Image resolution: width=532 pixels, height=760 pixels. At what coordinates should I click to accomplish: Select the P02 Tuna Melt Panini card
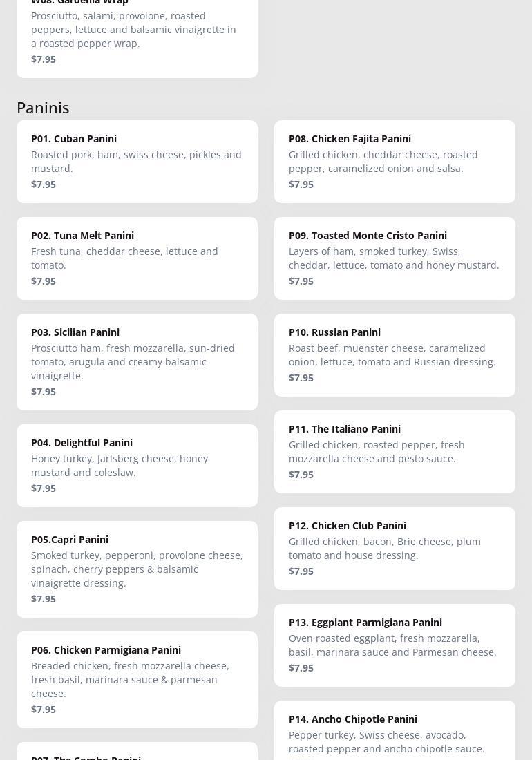(137, 258)
